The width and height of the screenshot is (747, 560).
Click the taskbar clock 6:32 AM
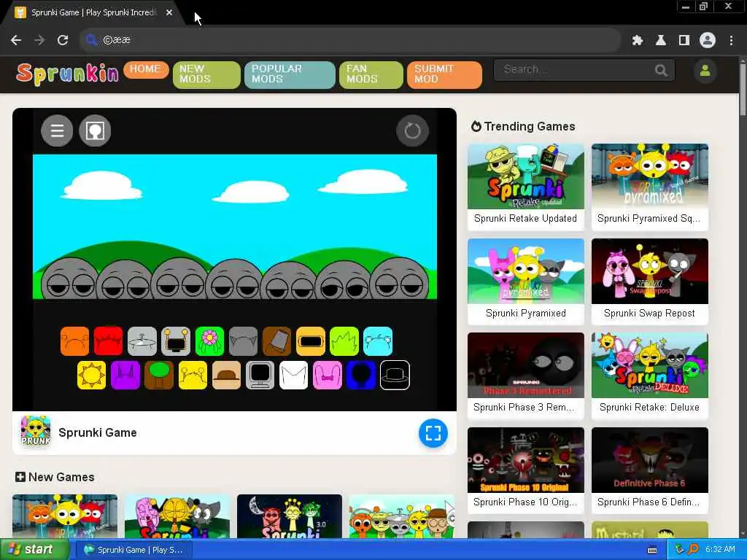tap(720, 550)
